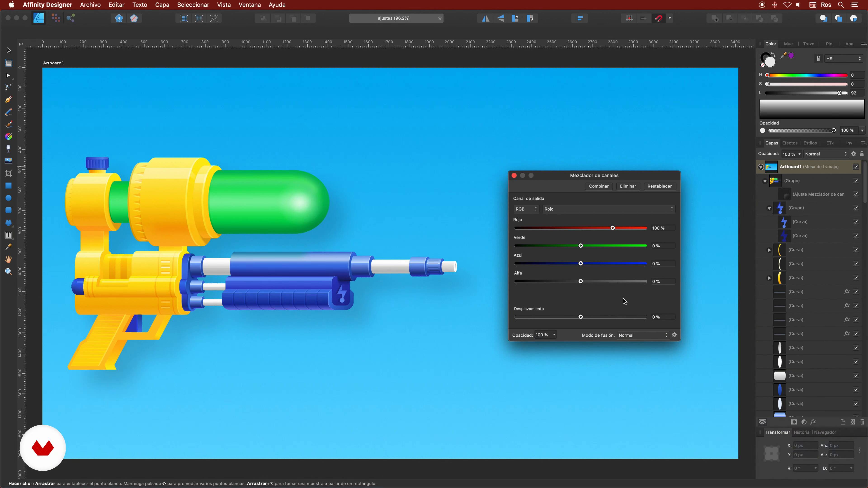This screenshot has height=488, width=868.
Task: Switch to the Efectos tab
Action: click(790, 143)
